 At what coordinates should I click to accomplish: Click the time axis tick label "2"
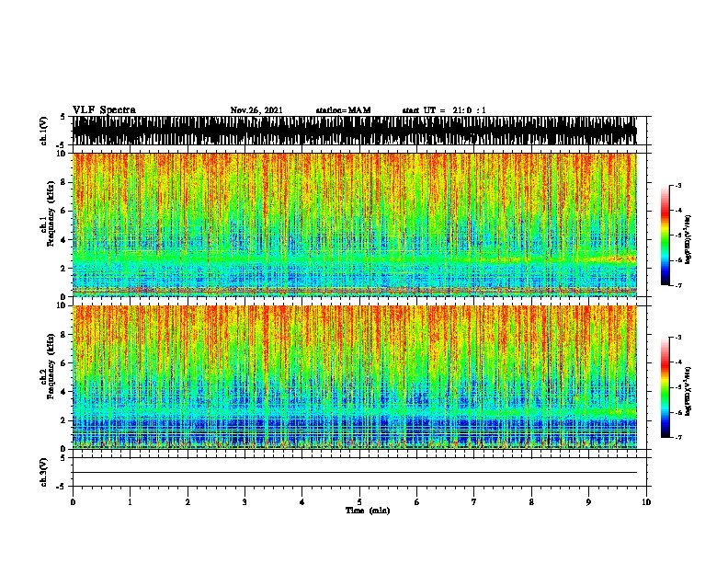click(188, 502)
